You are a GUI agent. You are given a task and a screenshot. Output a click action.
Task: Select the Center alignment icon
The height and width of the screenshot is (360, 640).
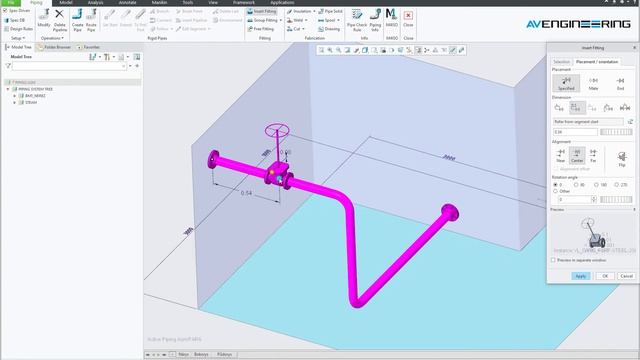577,155
